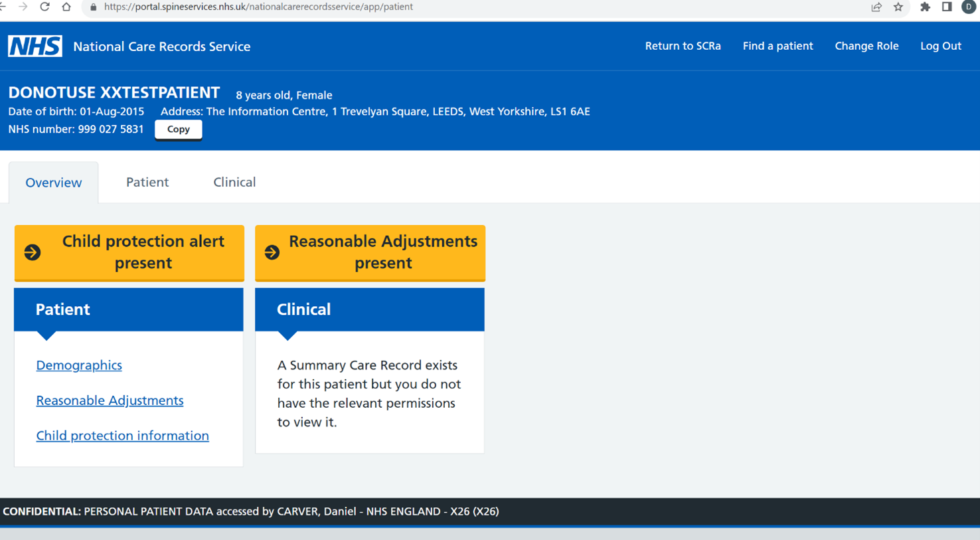Click the browser home icon

[66, 7]
